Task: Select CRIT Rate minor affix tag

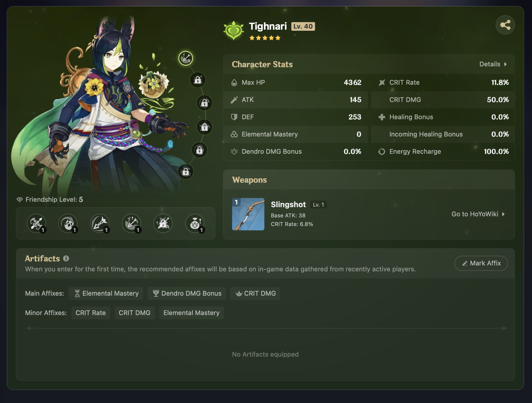Action: pos(91,313)
